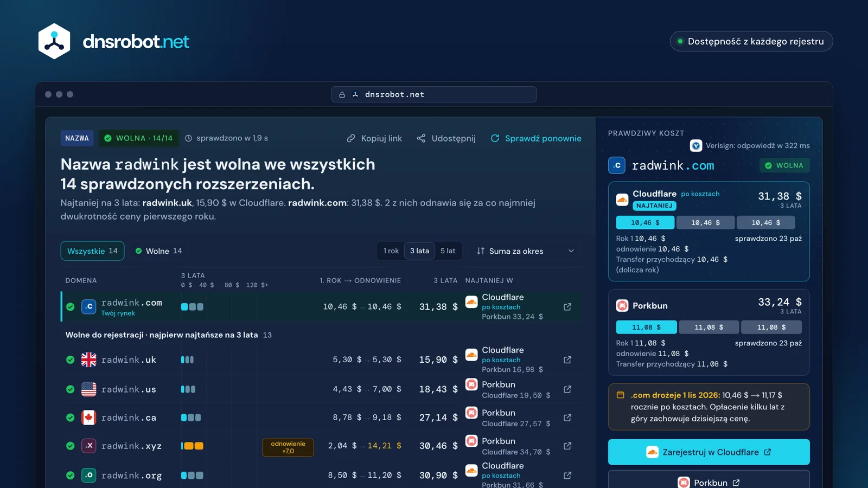Click the calendar icon in price increase notice
The height and width of the screenshot is (488, 868).
(621, 395)
